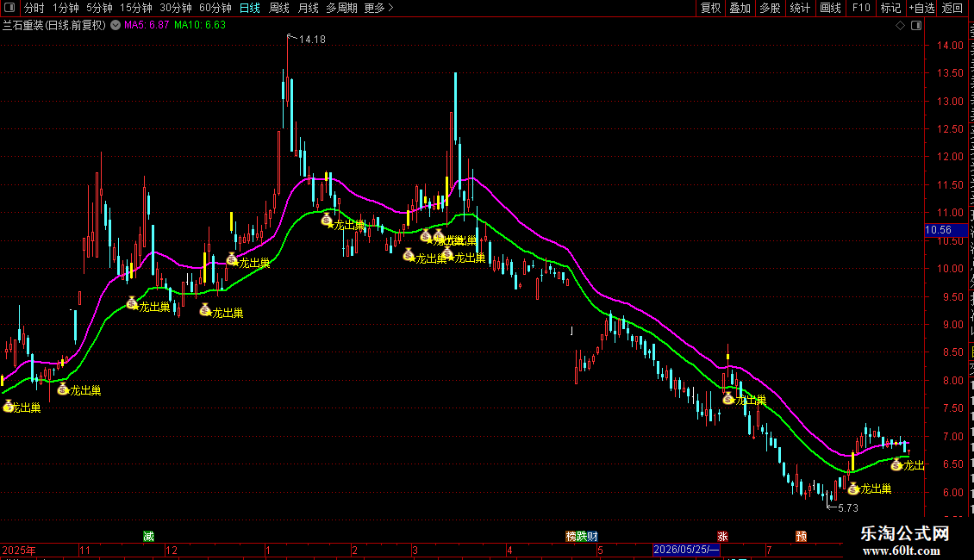
Task: Click the 榜 event marker
Action: click(571, 537)
